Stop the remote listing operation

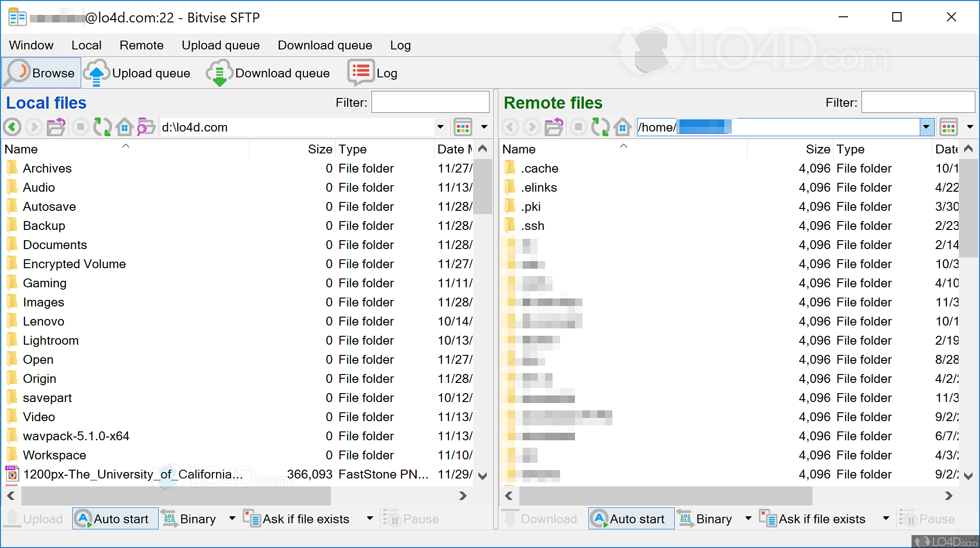pyautogui.click(x=579, y=127)
